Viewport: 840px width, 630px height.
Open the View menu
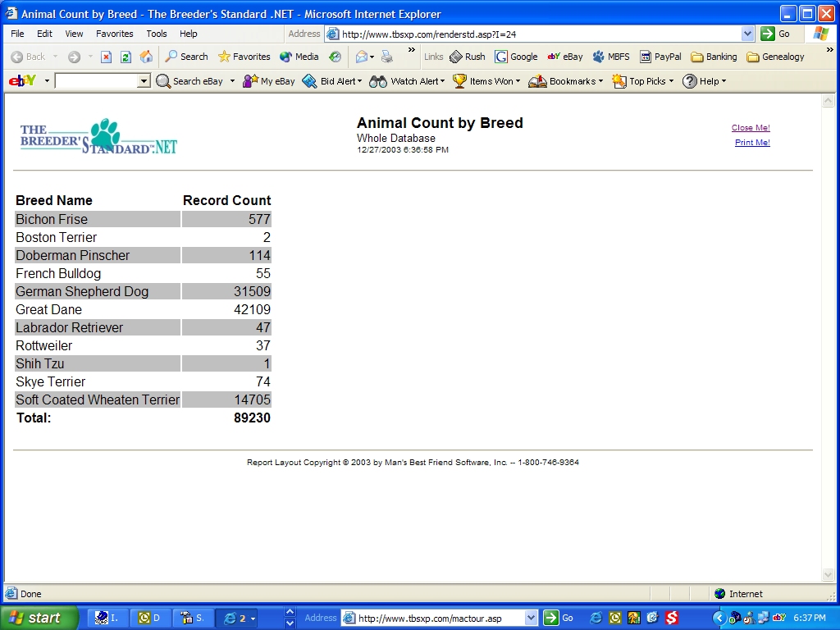click(74, 34)
